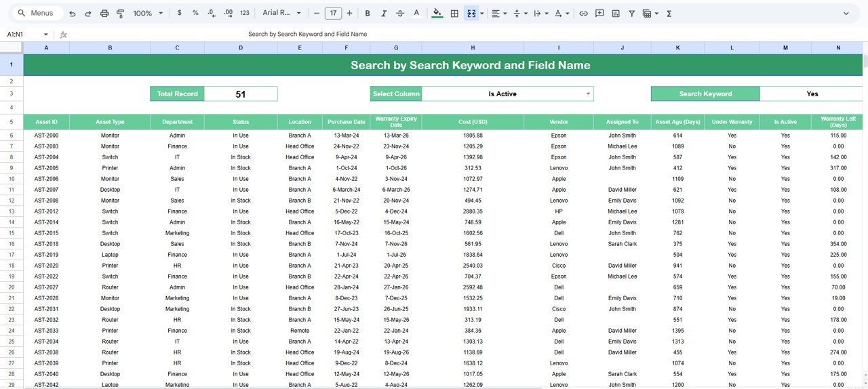Click cell AST-2000

point(46,136)
